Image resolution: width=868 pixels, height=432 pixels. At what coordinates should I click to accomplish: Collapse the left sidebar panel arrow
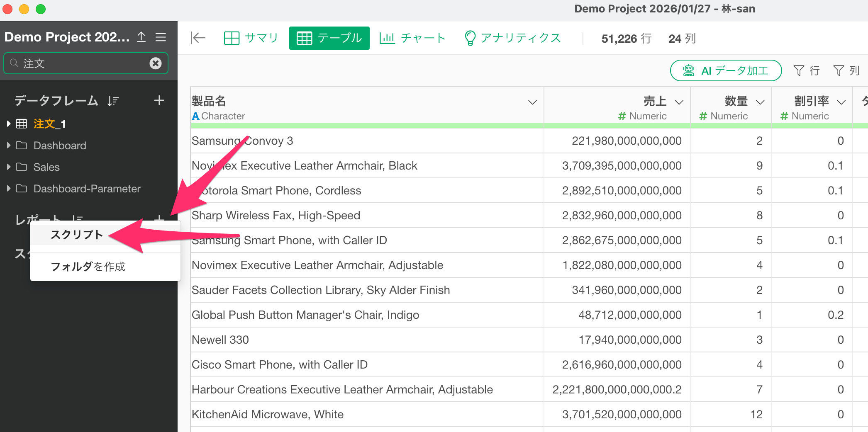tap(198, 38)
